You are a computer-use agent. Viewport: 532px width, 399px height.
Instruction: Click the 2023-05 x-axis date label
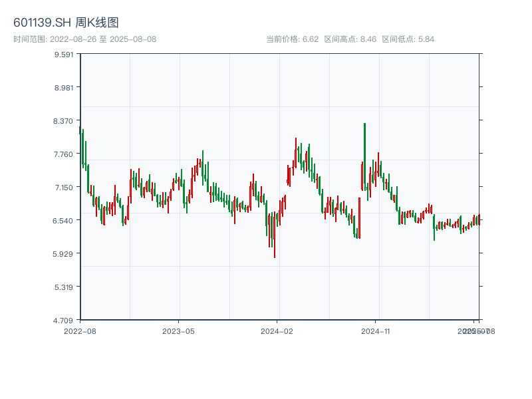click(x=178, y=331)
